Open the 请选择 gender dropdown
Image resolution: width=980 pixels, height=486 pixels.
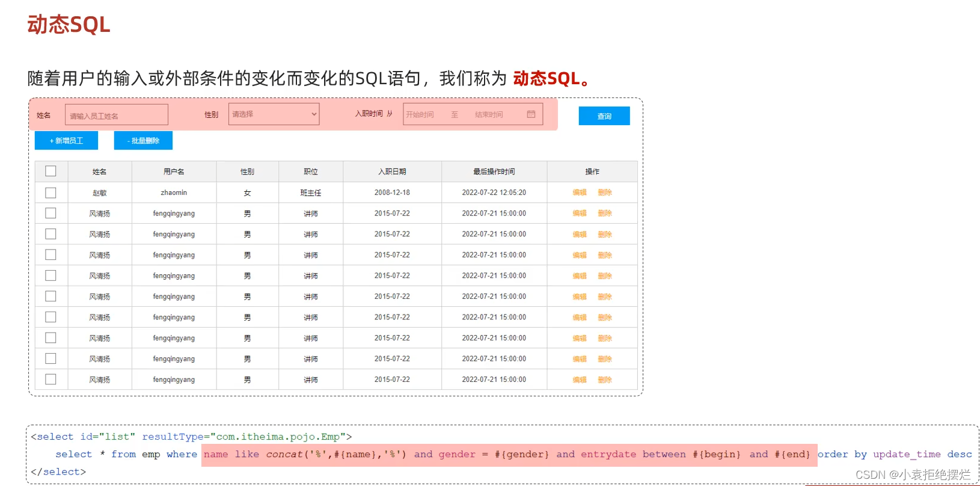[274, 114]
